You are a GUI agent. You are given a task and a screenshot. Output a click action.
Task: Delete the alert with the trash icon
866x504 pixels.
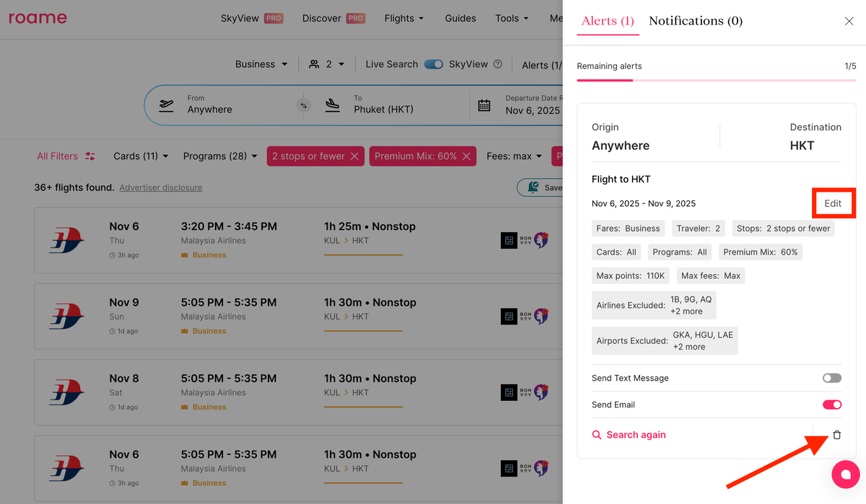click(837, 435)
